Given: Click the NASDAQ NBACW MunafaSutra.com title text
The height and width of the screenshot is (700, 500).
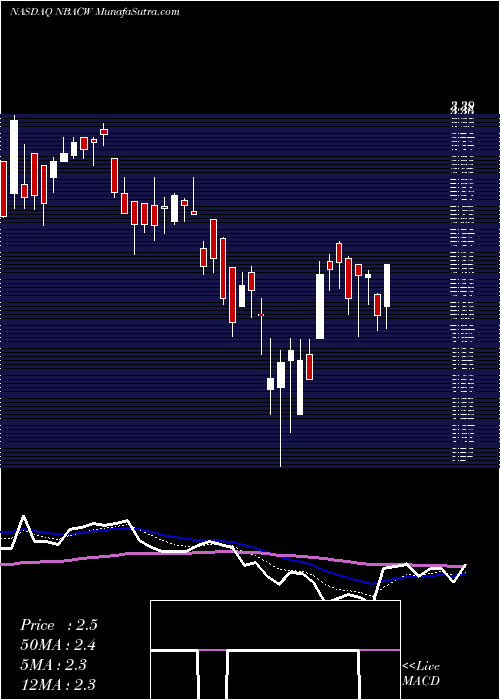Looking at the screenshot, I should [x=95, y=12].
